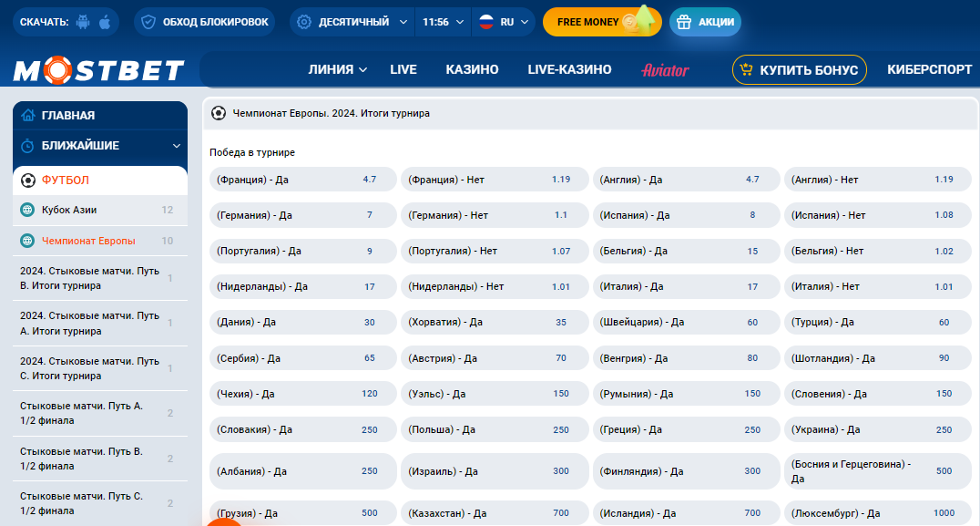
Task: Click the Купить бонус button
Action: pos(800,69)
